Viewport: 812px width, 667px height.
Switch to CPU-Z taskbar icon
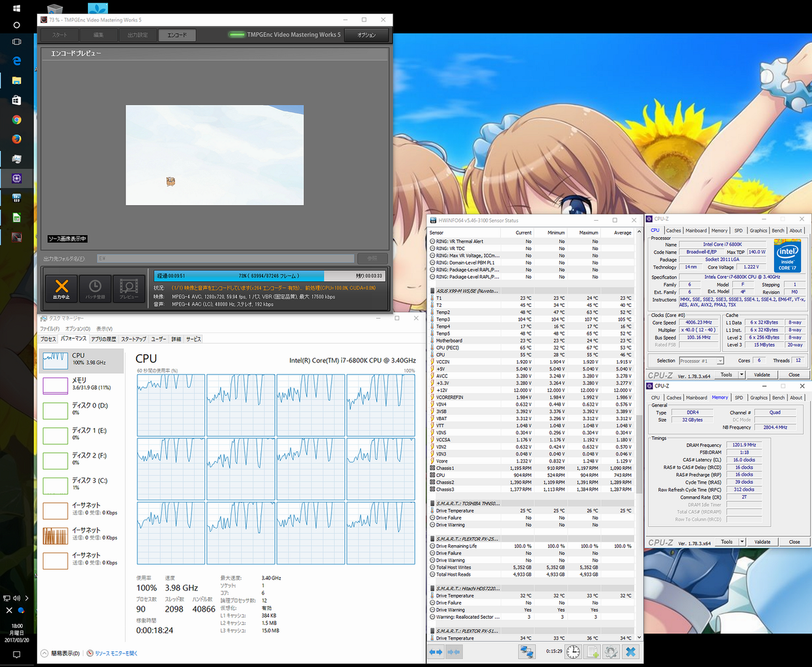[x=16, y=178]
